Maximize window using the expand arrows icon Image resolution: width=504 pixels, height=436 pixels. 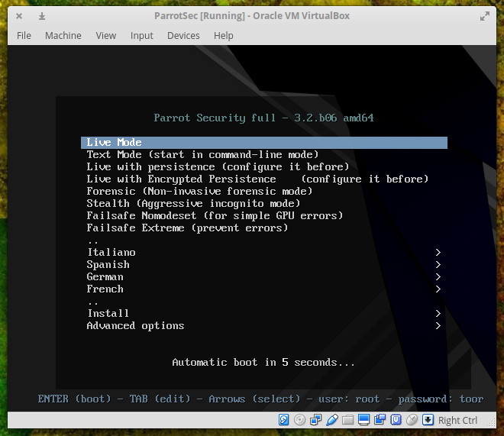pyautogui.click(x=485, y=16)
